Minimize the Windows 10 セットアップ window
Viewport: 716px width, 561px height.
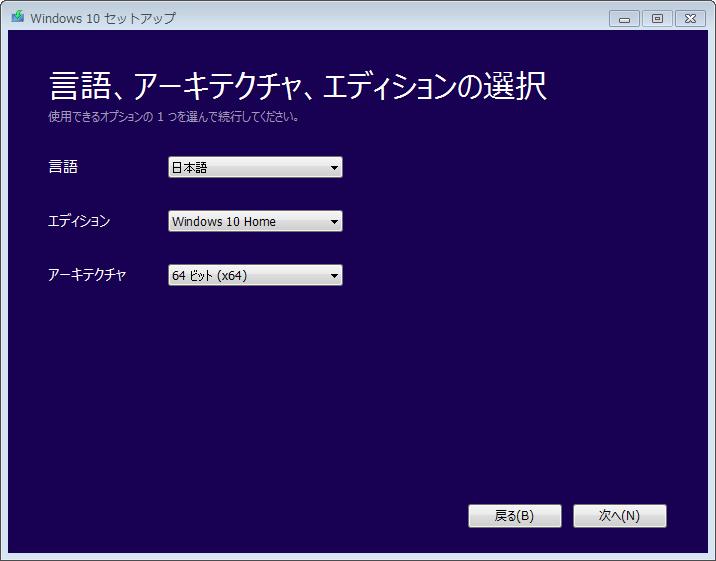coord(624,19)
